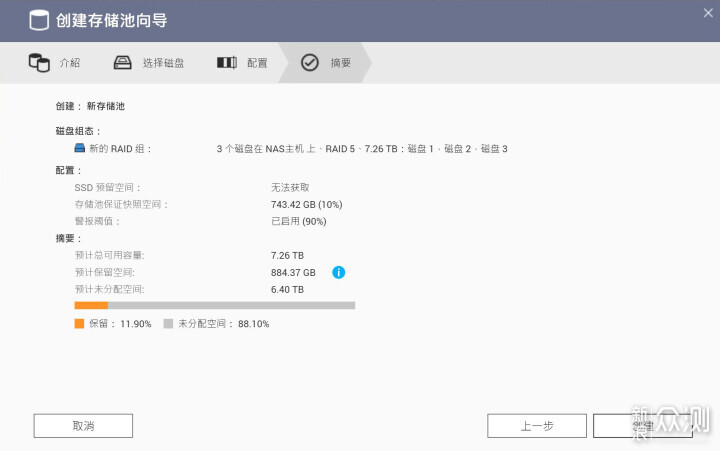Click the 介紹 step disks icon

click(x=39, y=62)
